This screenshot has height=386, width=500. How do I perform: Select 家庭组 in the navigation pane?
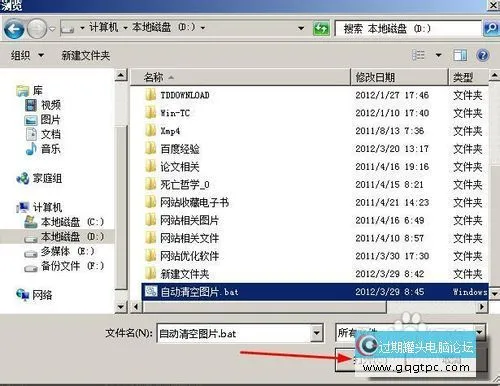click(x=39, y=179)
